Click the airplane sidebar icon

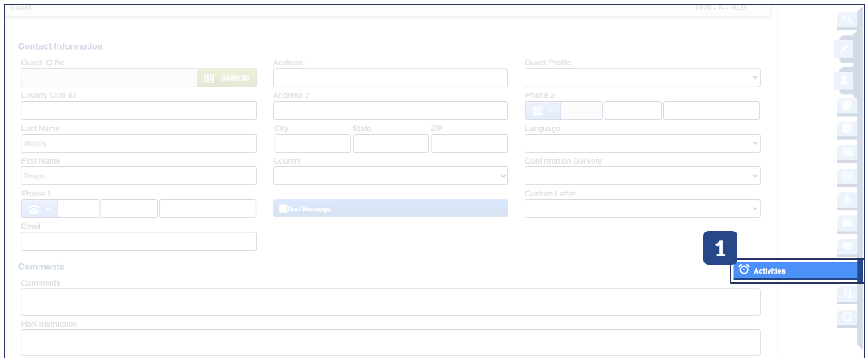[x=847, y=200]
